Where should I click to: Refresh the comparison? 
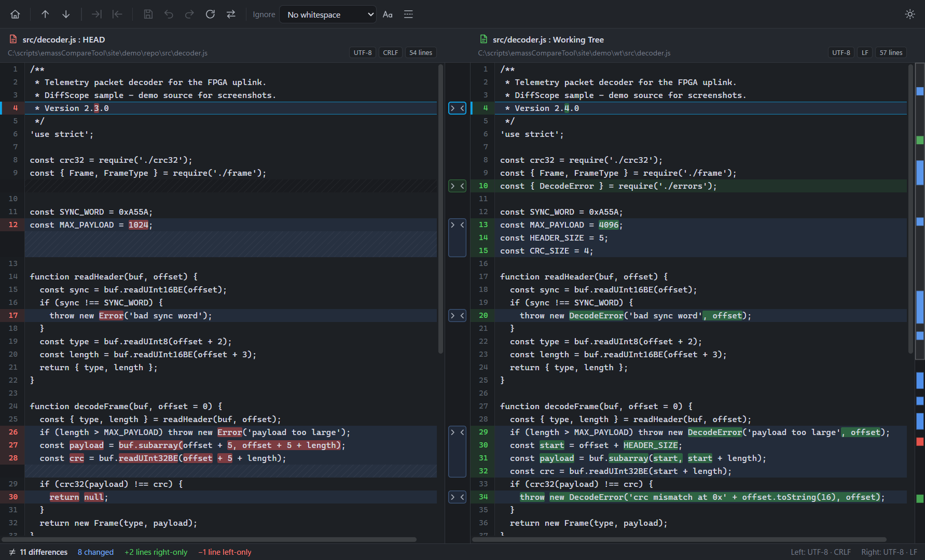pos(210,15)
